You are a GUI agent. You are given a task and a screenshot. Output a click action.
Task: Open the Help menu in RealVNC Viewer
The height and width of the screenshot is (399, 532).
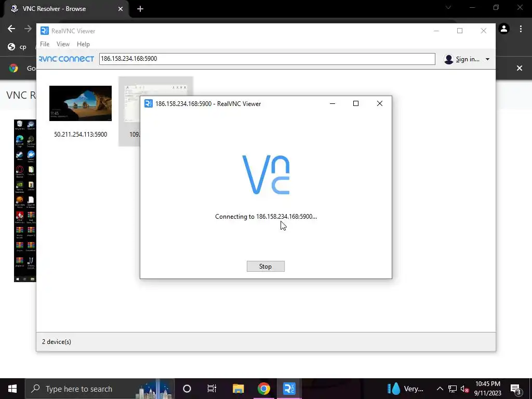(x=83, y=44)
